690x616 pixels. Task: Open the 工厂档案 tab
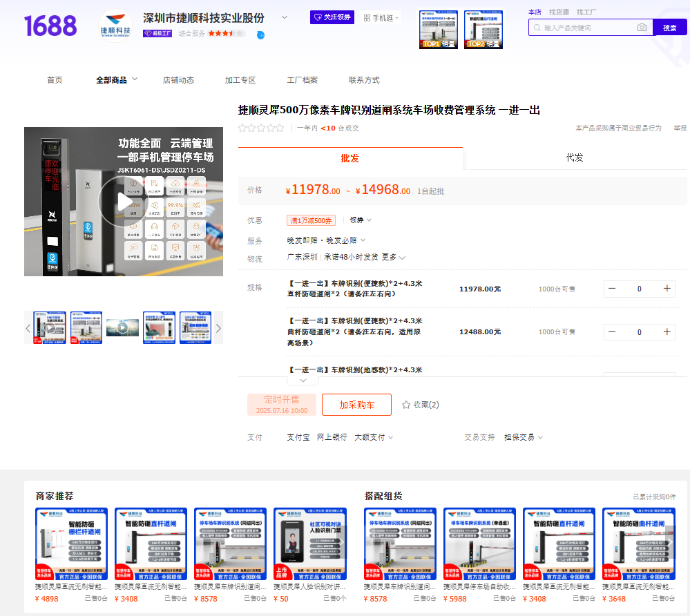303,80
